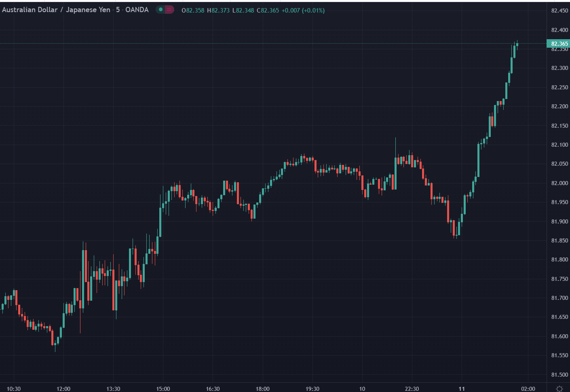This screenshot has width=570, height=392.
Task: Open chart settings gear icon
Action: click(559, 389)
